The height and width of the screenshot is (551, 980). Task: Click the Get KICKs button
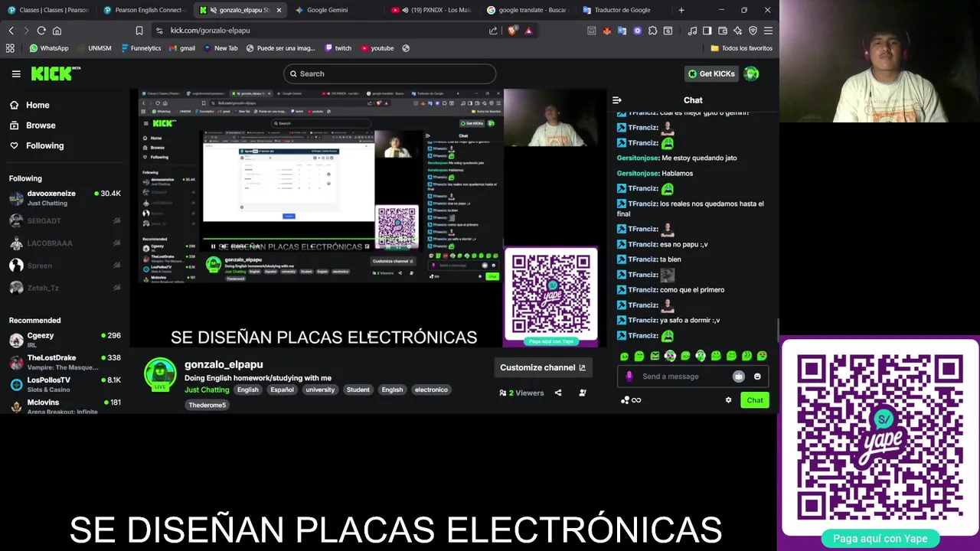710,73
